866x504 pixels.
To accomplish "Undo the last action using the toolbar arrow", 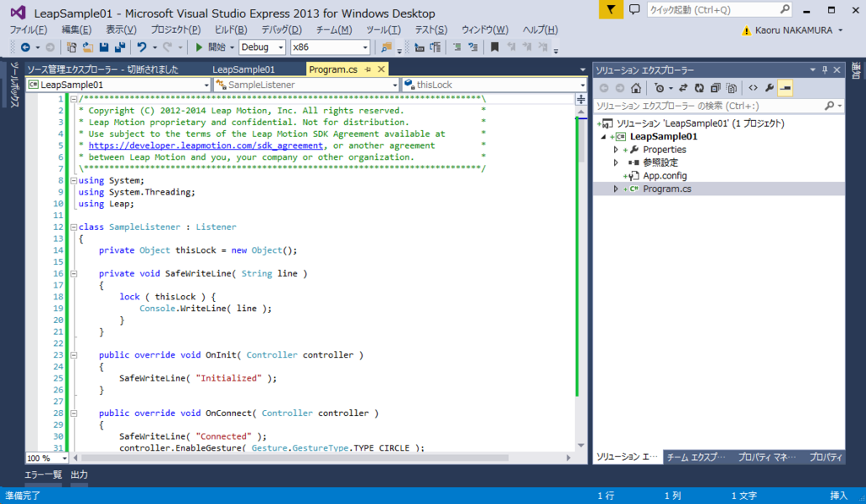I will click(142, 47).
